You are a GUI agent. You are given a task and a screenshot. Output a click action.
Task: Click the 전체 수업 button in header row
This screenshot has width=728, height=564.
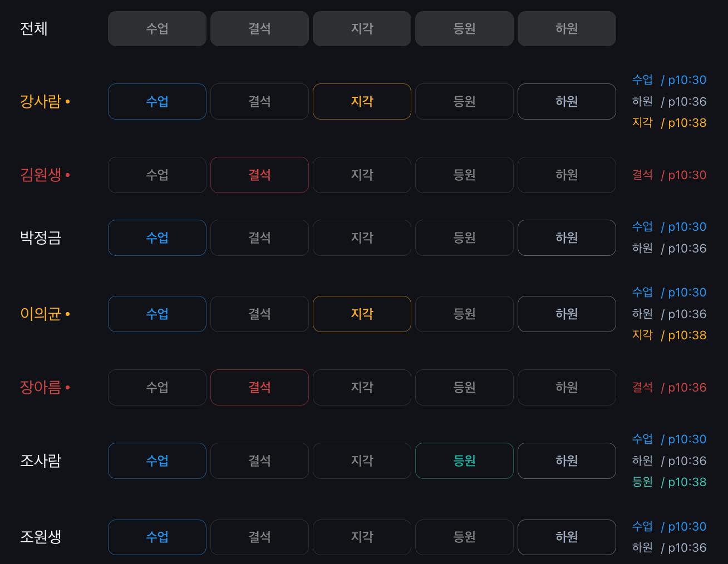(x=157, y=28)
